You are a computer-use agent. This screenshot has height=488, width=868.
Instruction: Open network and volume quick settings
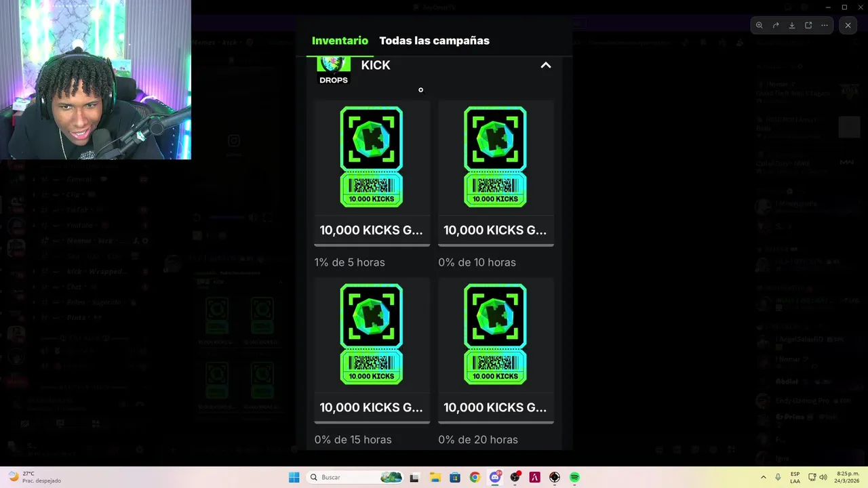[818, 477]
